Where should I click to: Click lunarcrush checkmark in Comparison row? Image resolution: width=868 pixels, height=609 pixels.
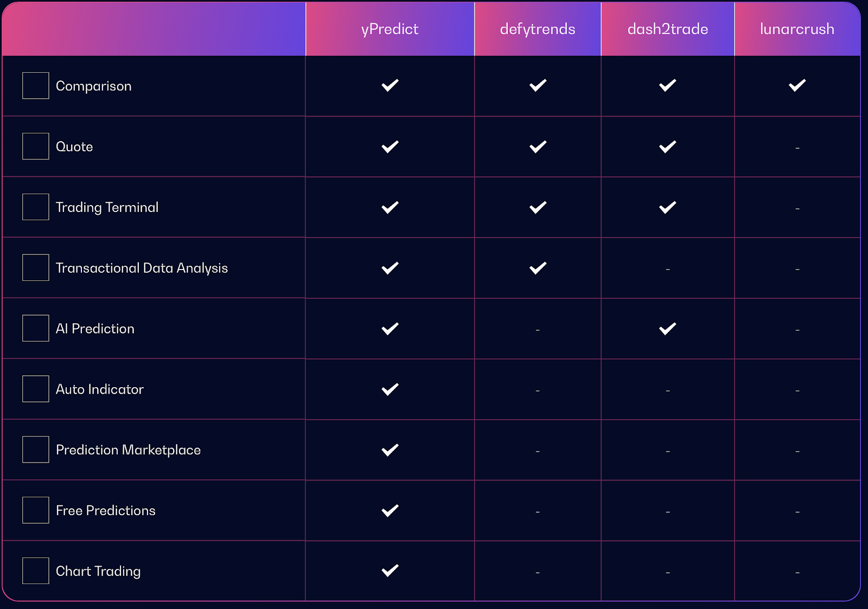tap(797, 86)
